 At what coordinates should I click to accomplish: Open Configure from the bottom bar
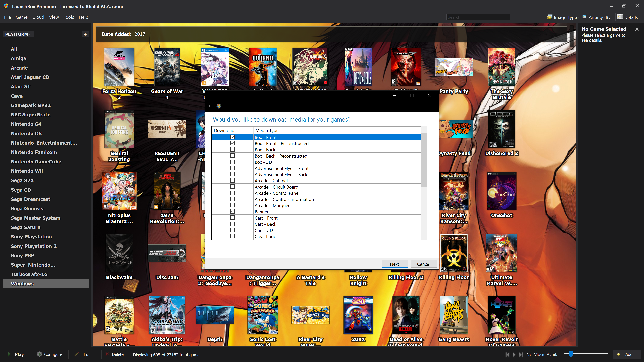point(51,354)
